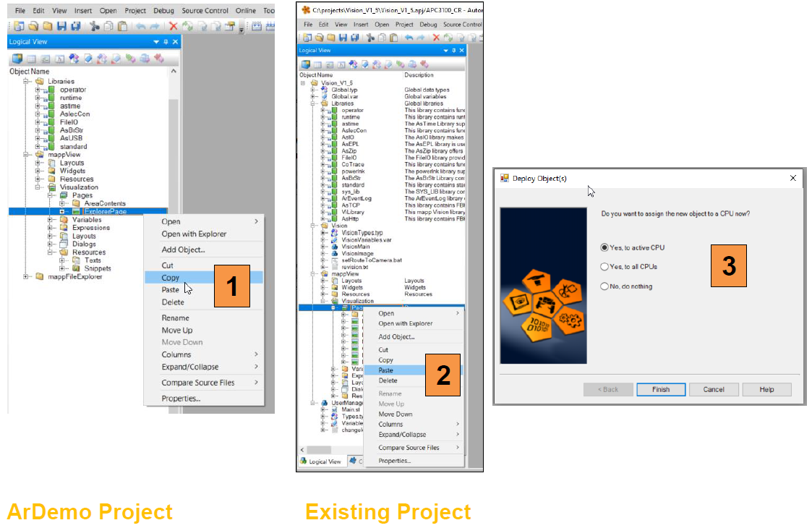This screenshot has width=812, height=528.
Task: Select the 'Yes, to active CPU' option
Action: 605,247
